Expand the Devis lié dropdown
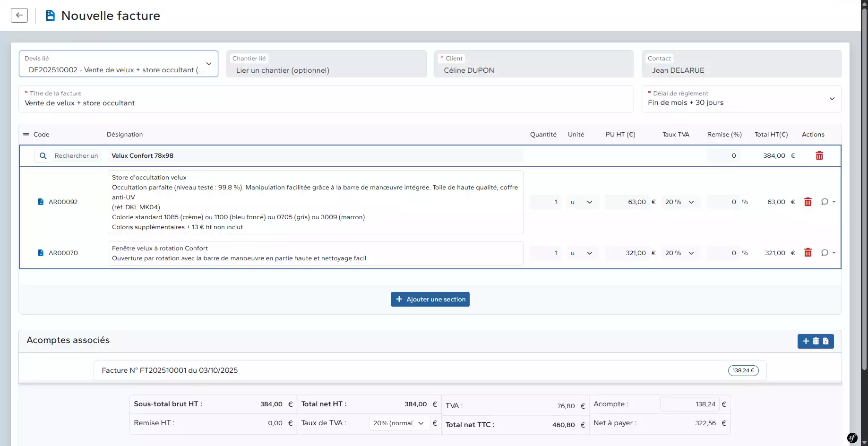The image size is (868, 446). click(x=208, y=64)
